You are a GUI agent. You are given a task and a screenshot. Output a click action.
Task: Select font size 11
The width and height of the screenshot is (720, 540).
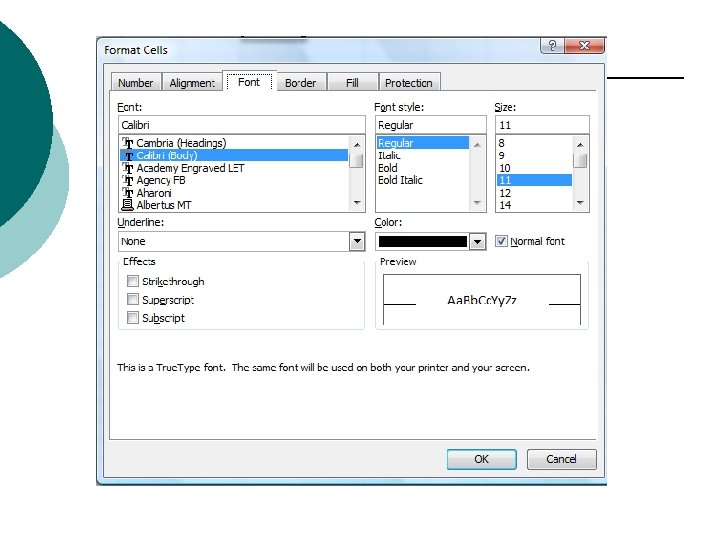(534, 180)
